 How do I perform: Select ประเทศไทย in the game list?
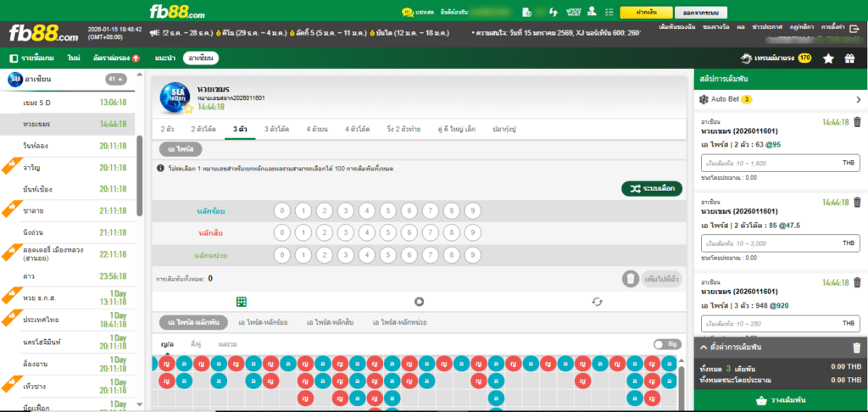tap(67, 320)
